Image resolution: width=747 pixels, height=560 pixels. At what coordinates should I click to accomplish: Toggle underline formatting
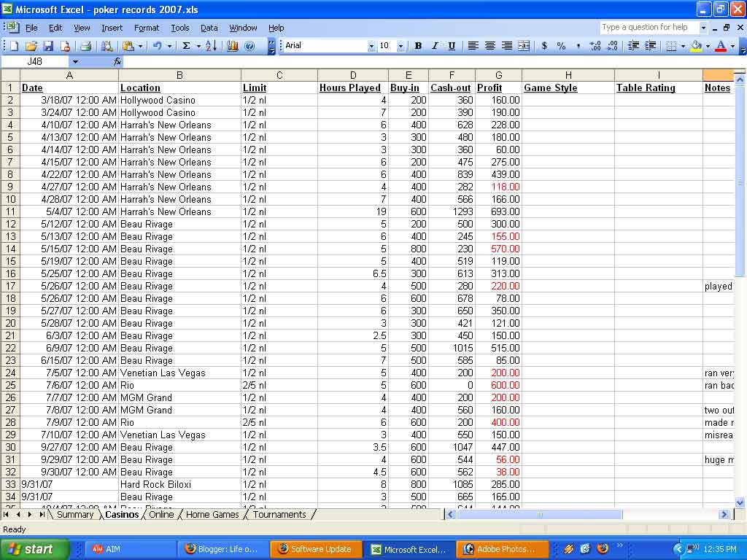tap(452, 46)
